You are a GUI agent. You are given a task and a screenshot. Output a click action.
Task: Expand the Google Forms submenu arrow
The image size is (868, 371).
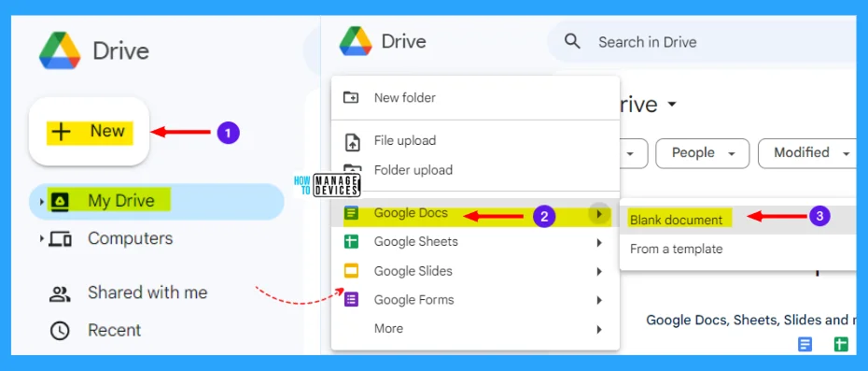point(599,301)
